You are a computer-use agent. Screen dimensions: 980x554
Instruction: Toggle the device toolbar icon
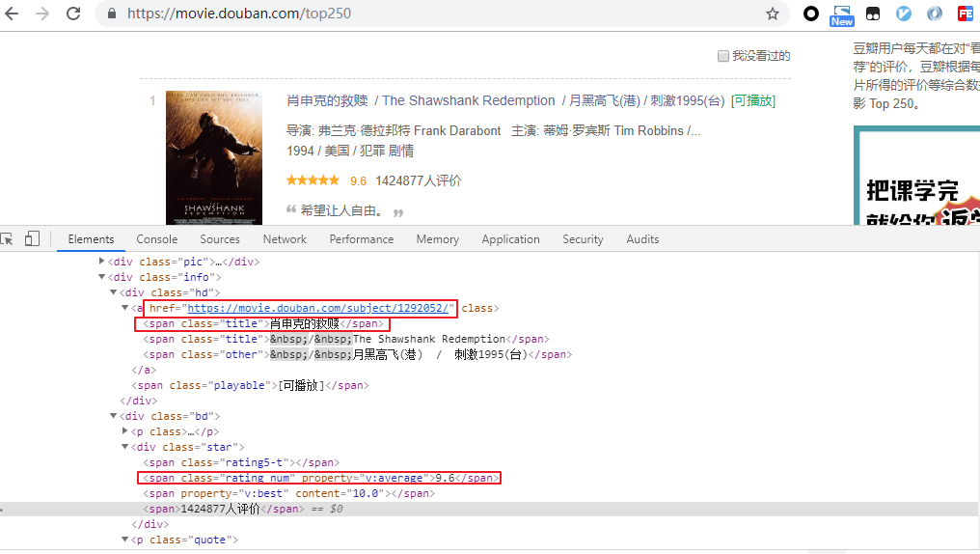coord(32,238)
